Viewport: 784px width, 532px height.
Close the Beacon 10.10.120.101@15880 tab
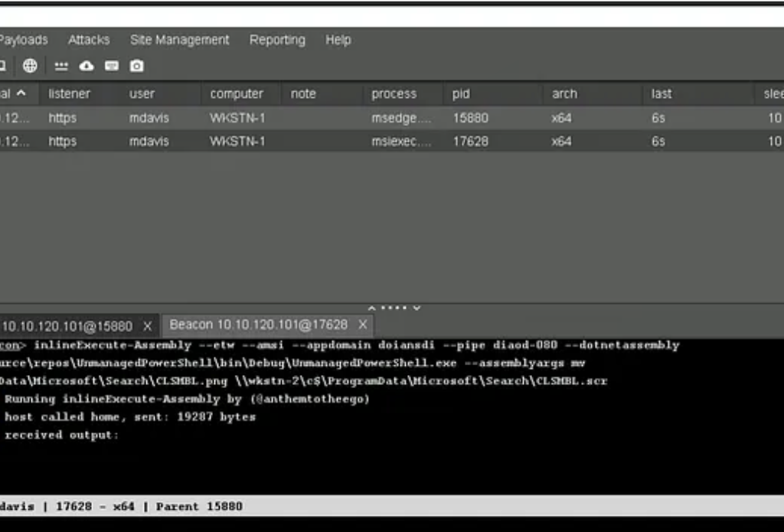tap(148, 326)
